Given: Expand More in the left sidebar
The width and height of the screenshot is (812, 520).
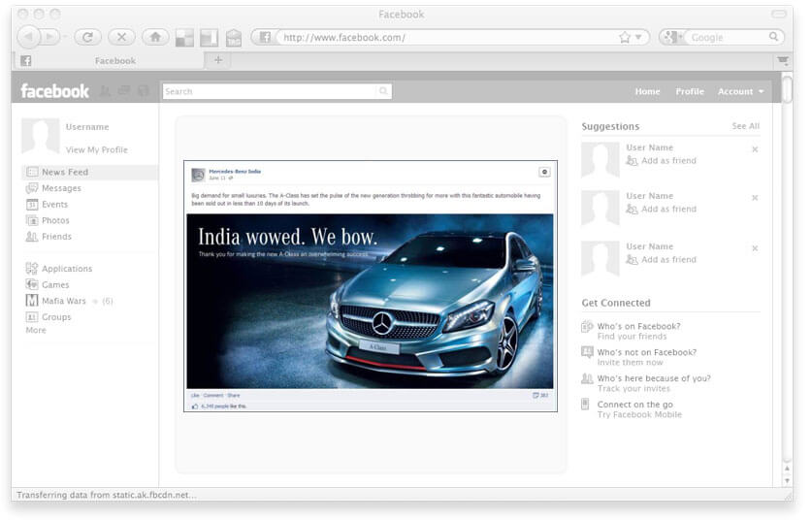Looking at the screenshot, I should 36,330.
